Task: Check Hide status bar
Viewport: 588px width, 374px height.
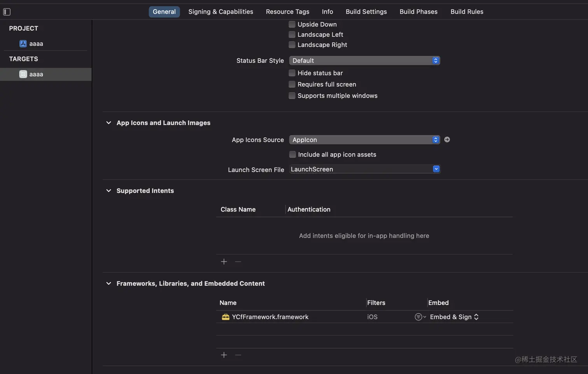Action: click(x=292, y=73)
